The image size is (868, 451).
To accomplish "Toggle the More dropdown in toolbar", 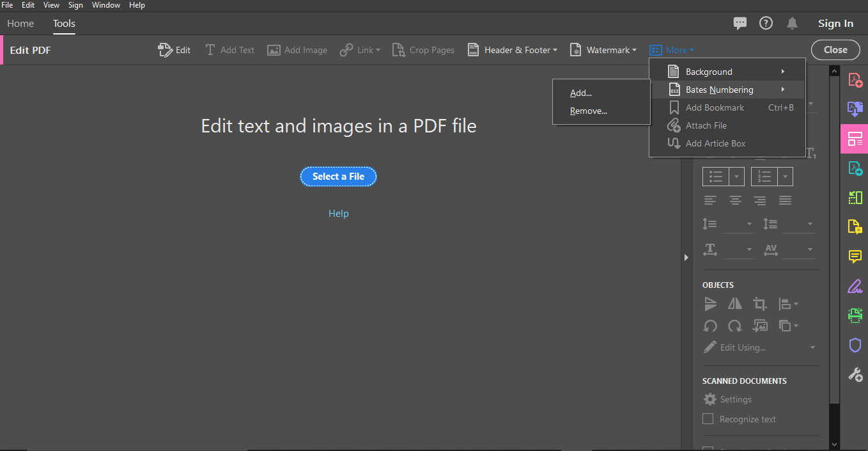I will tap(672, 50).
